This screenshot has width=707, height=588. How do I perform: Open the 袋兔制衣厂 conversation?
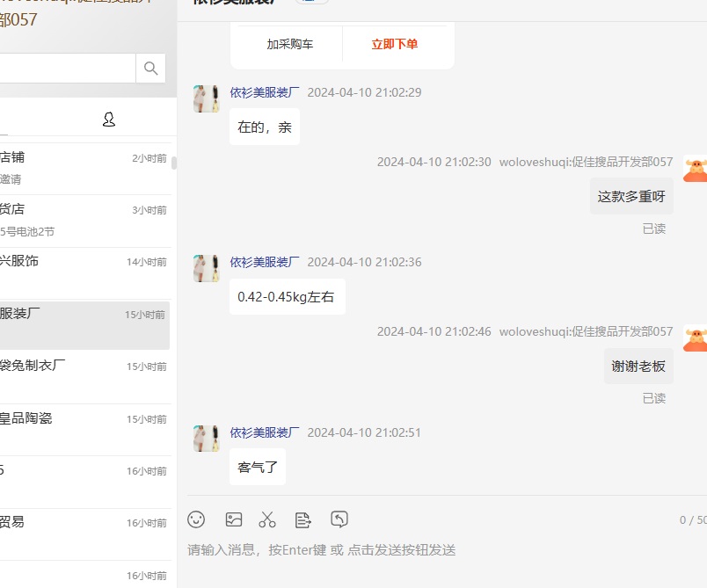84,375
